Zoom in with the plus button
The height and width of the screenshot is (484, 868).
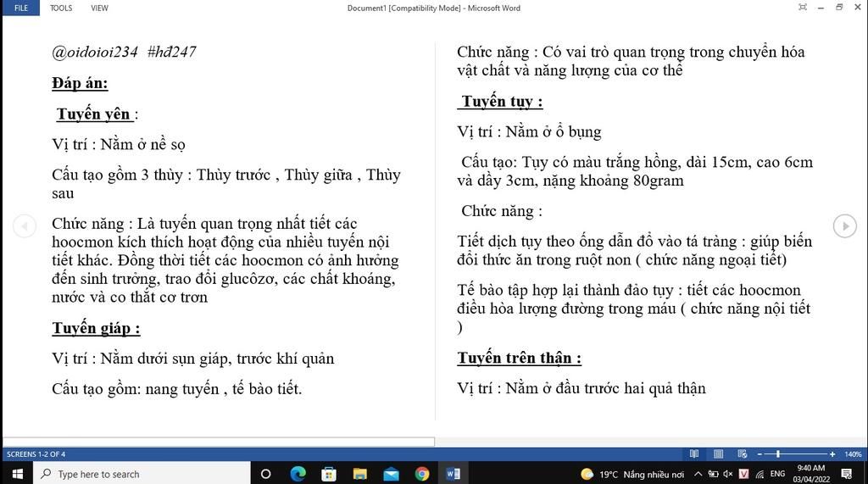coord(832,454)
